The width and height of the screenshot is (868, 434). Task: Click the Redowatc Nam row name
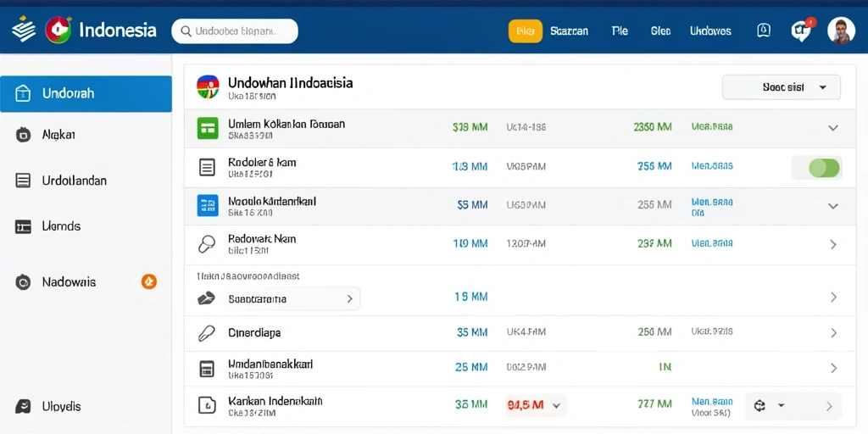[x=262, y=239]
